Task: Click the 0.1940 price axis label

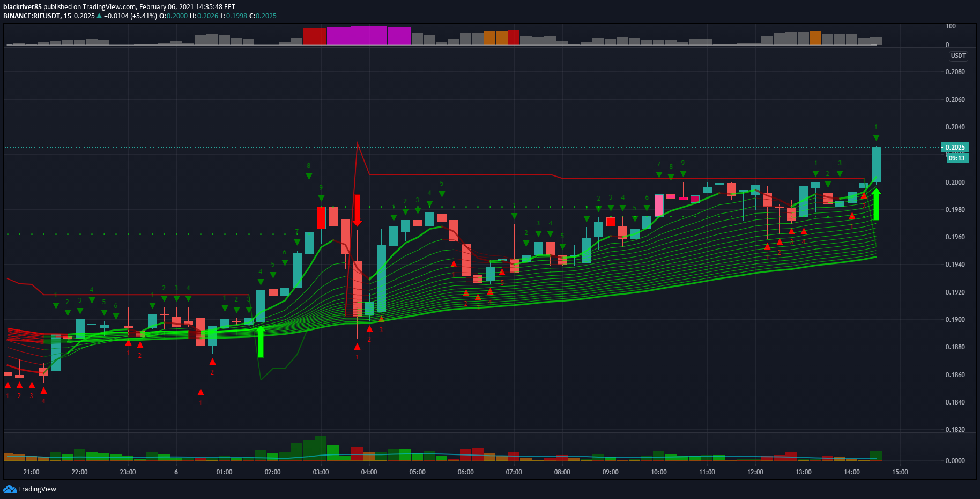Action: [955, 265]
